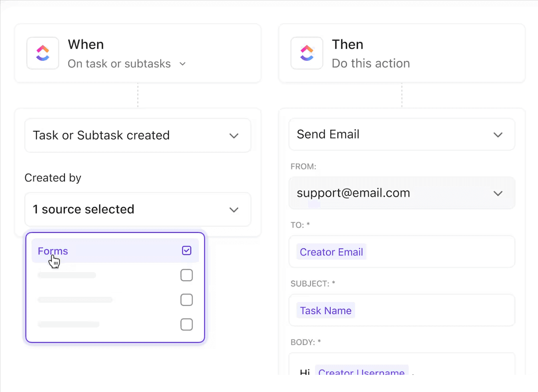Screen dimensions: 538x392
Task: Click the 'Task Name' tag in SUBJECT field
Action: pos(326,310)
